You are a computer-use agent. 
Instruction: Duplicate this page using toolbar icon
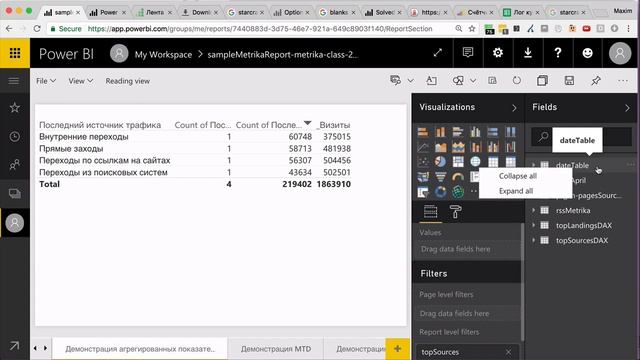tap(542, 80)
